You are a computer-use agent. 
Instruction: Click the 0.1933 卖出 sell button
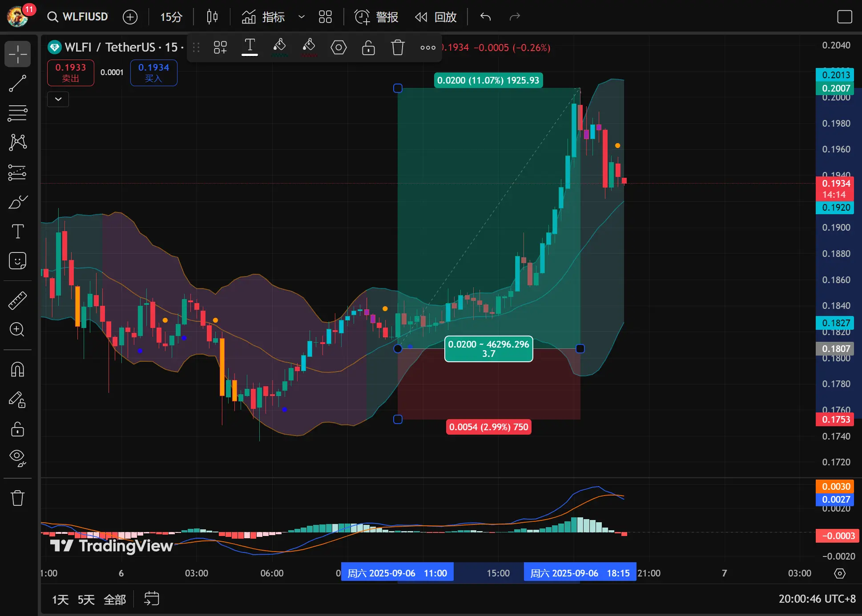71,72
